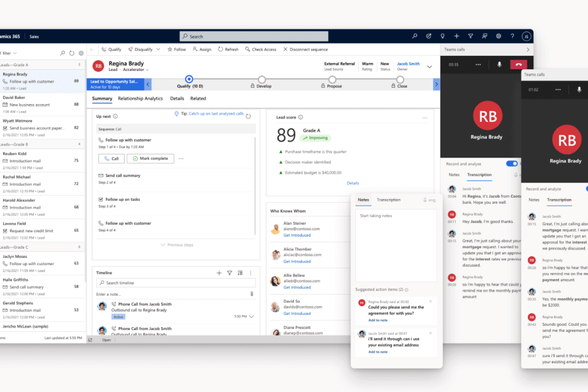
Task: Click the Follow star in the command bar
Action: pyautogui.click(x=176, y=49)
